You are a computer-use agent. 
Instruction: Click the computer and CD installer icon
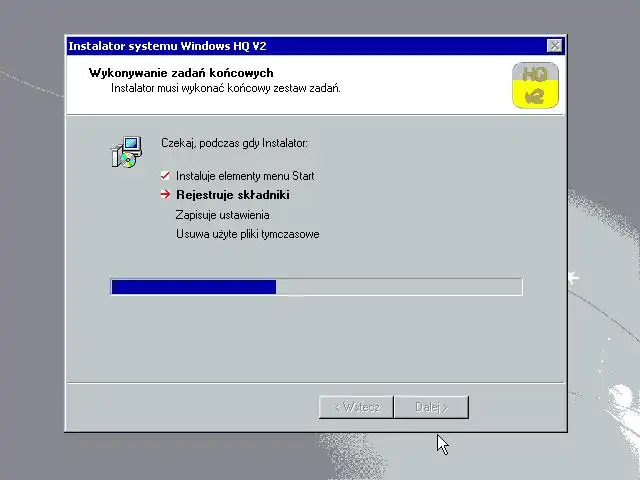point(127,152)
